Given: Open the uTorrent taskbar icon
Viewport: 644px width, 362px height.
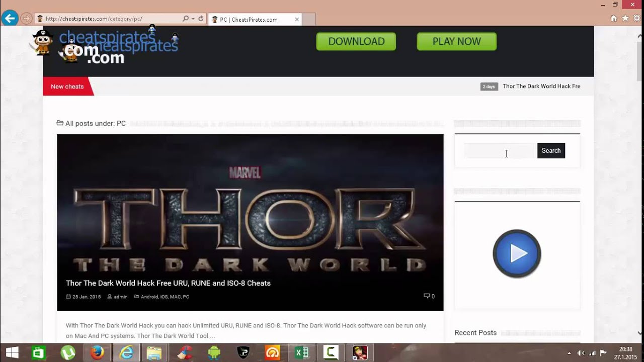Looking at the screenshot, I should point(68,352).
